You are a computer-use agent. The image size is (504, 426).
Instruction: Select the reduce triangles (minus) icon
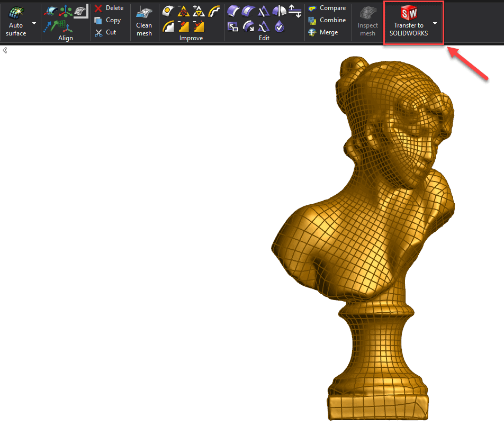[184, 12]
